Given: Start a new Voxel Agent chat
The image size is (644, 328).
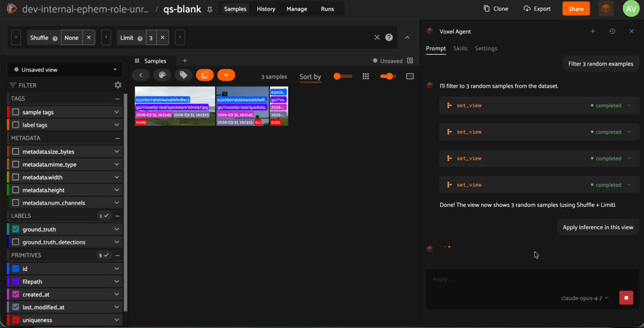Looking at the screenshot, I should 593,32.
